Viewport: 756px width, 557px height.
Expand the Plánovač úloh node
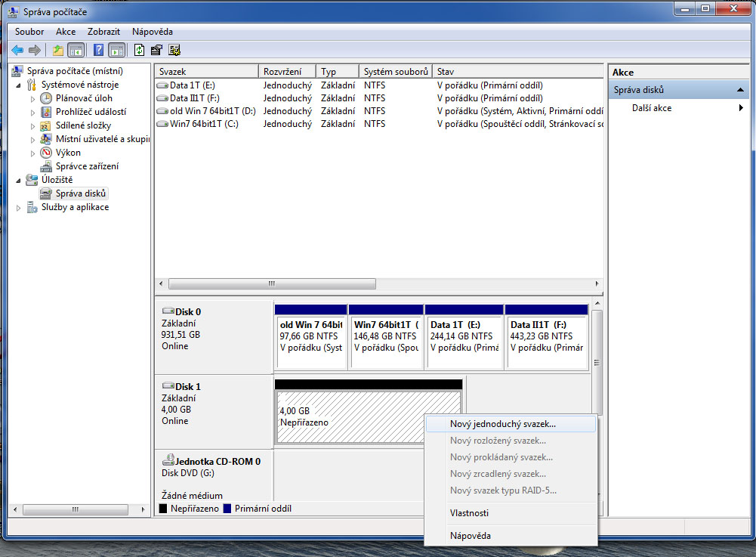point(32,99)
